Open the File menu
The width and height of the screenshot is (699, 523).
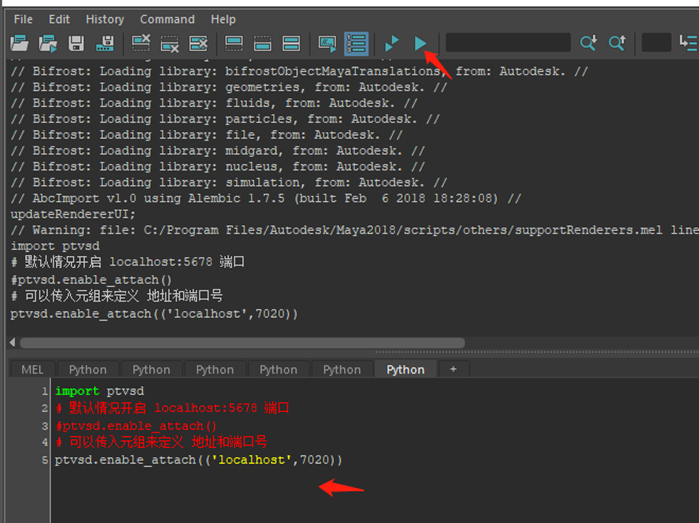(23, 19)
